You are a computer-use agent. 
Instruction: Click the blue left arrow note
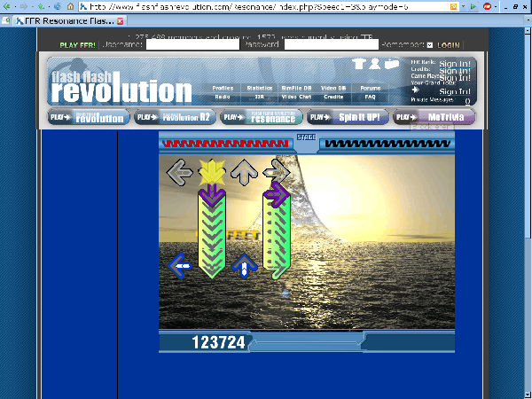[x=181, y=264]
